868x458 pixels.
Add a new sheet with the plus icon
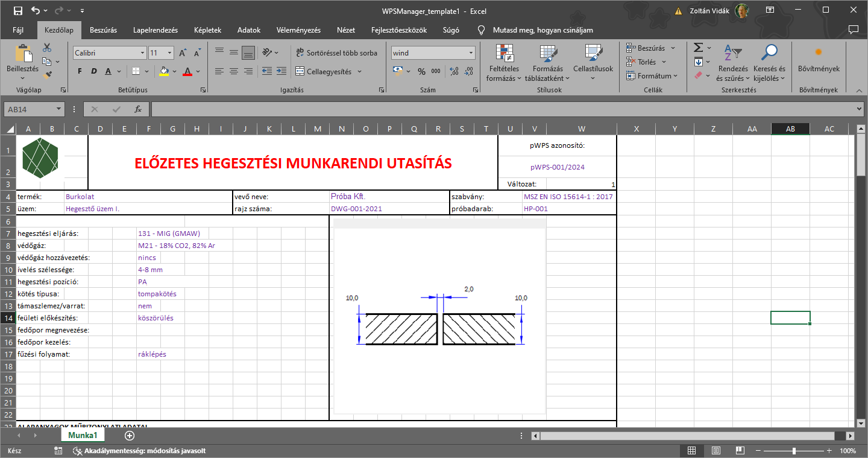129,435
